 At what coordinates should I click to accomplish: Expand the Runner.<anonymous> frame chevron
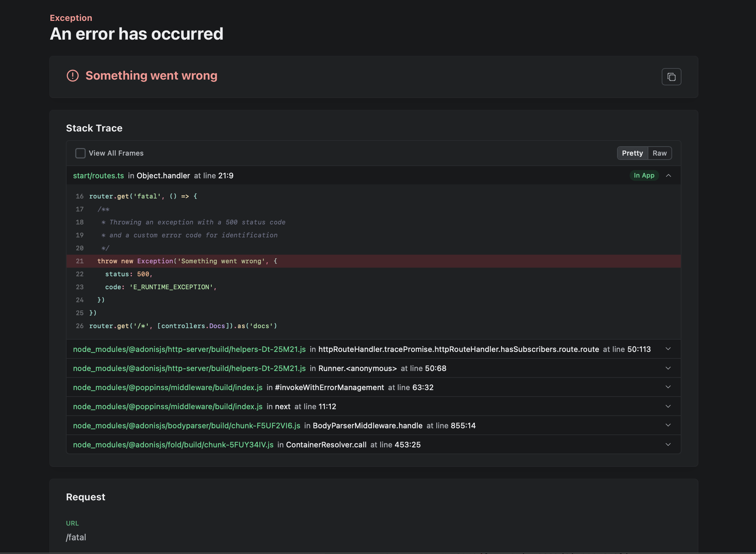pos(668,368)
